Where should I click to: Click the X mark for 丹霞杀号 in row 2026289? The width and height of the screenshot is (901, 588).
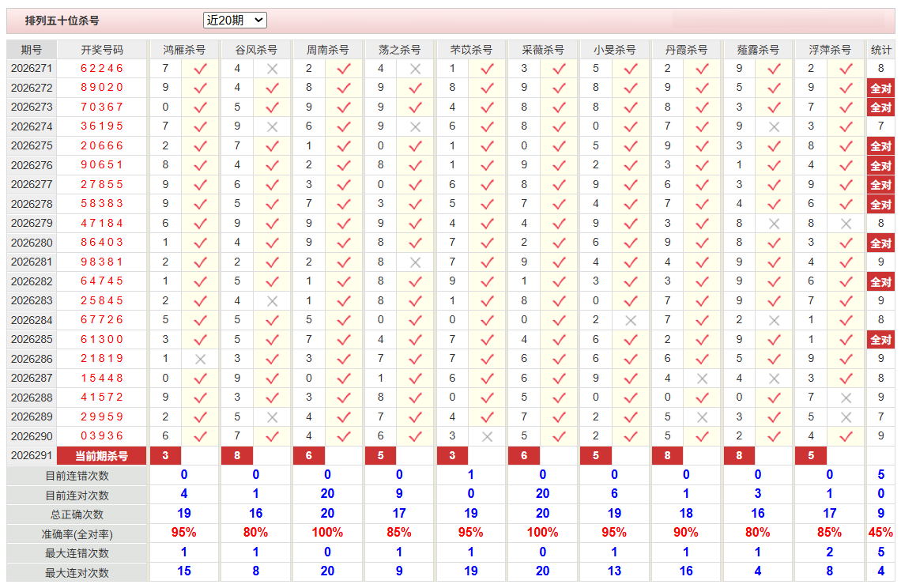702,417
